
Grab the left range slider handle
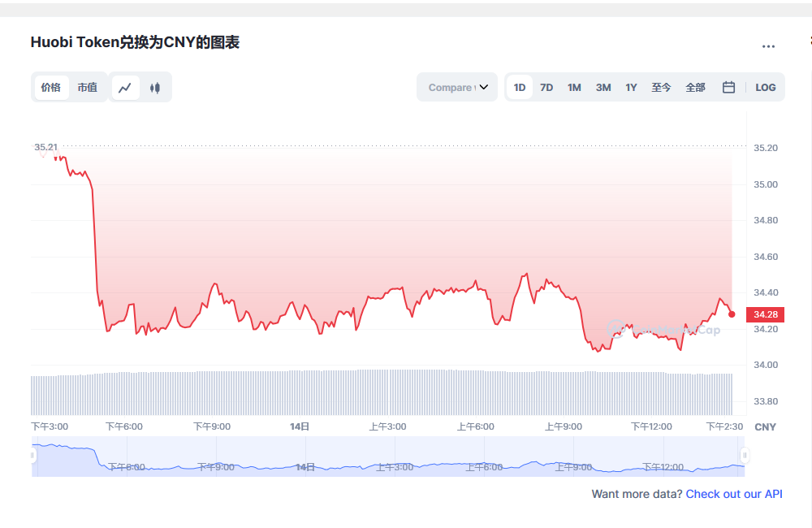[32, 456]
